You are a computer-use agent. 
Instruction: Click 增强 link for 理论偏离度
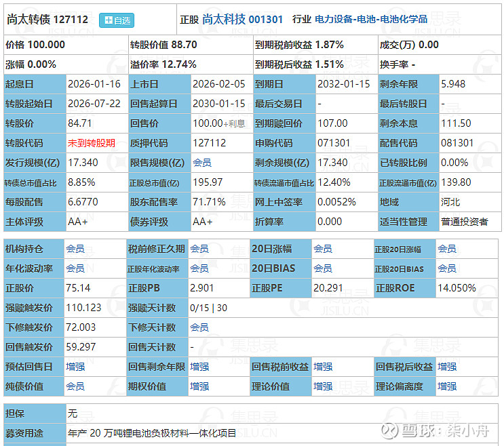pyautogui.click(x=447, y=386)
